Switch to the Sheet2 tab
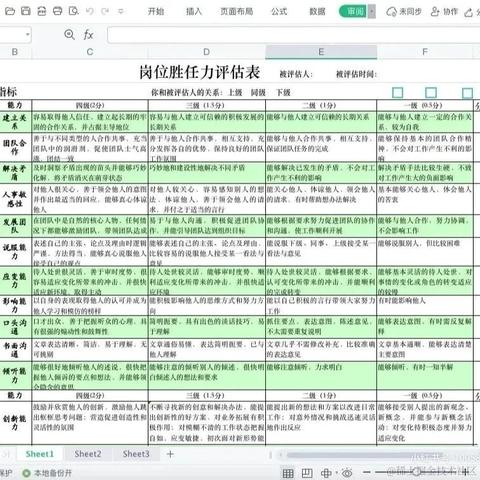This screenshot has width=480, height=480. pos(88,454)
